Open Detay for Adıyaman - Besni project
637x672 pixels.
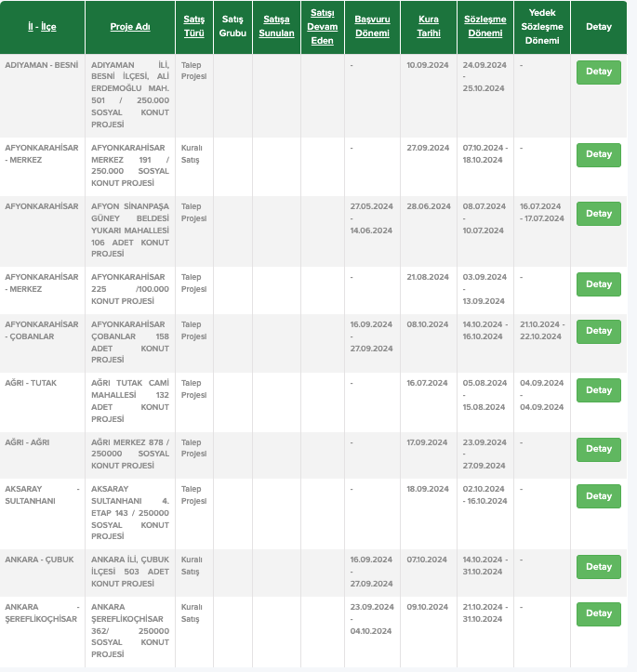tap(599, 72)
